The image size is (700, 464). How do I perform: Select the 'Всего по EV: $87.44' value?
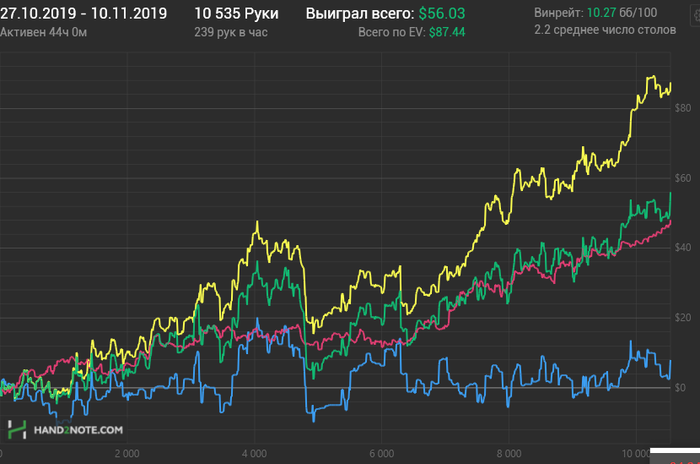tap(412, 32)
